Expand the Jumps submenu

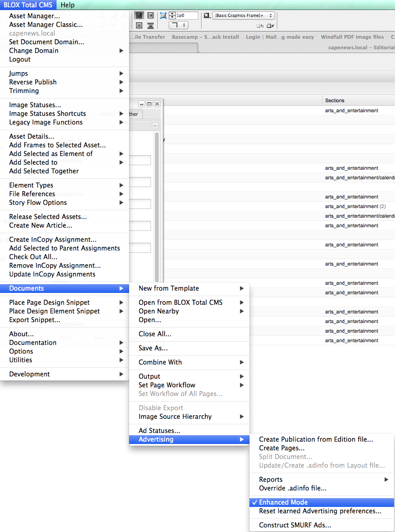pos(64,73)
